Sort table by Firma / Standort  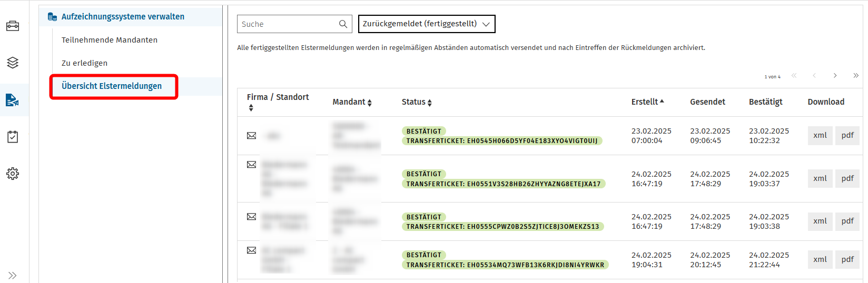point(278,102)
